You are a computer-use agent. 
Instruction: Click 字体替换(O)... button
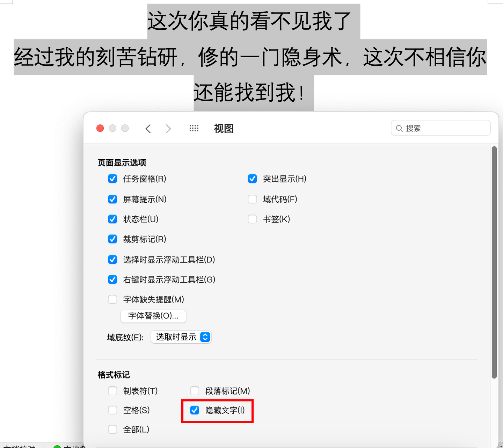[x=153, y=316]
